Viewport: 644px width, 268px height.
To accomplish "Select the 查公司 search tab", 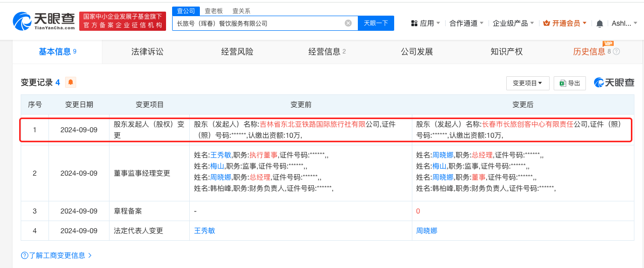I will [x=186, y=11].
